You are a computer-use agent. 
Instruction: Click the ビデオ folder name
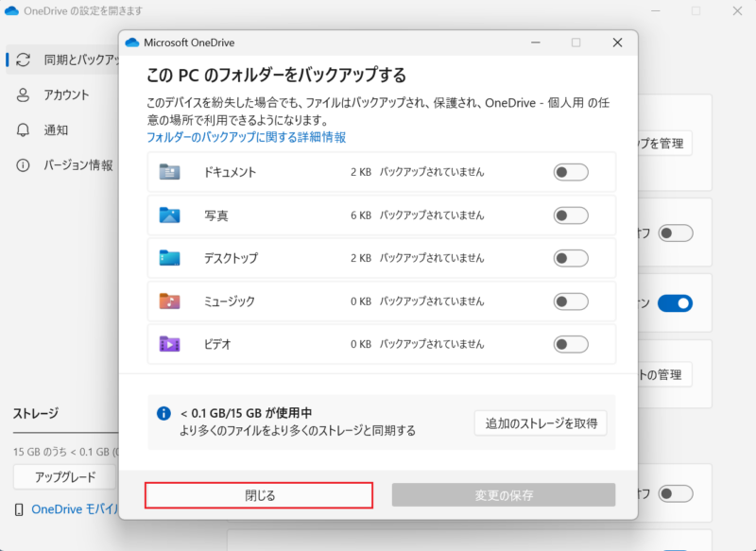[x=217, y=344]
